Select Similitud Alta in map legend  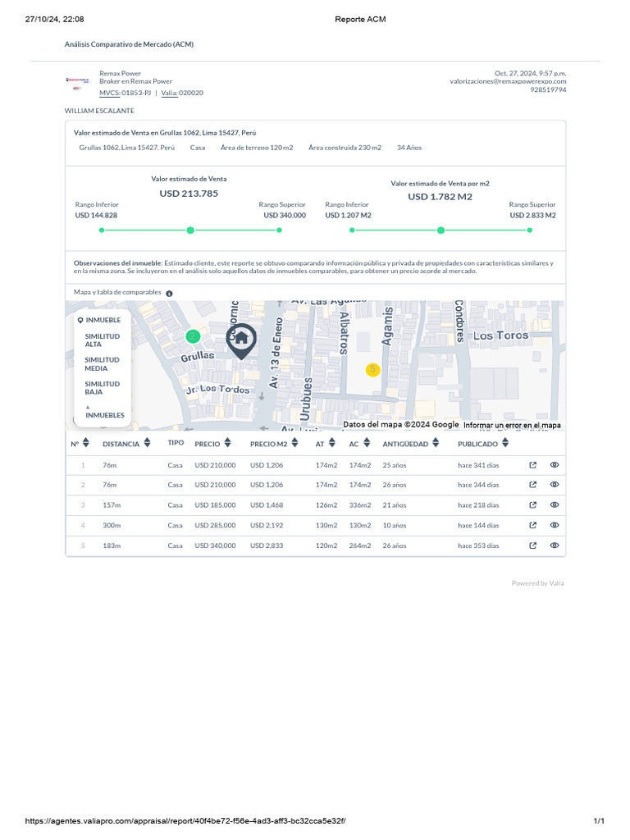click(102, 340)
